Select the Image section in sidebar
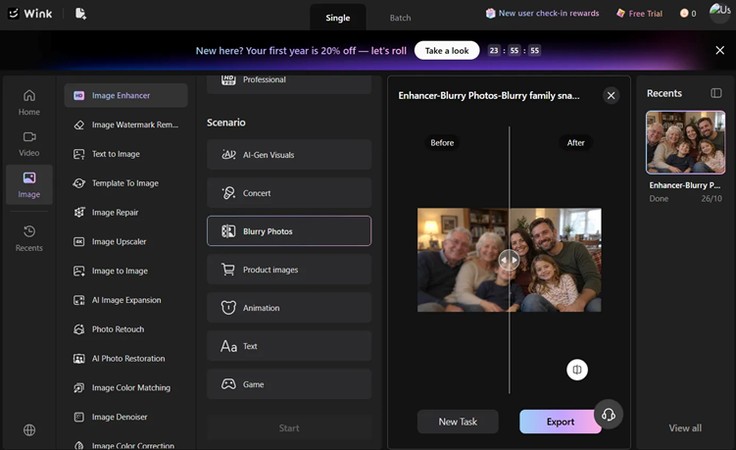The width and height of the screenshot is (736, 450). point(29,184)
